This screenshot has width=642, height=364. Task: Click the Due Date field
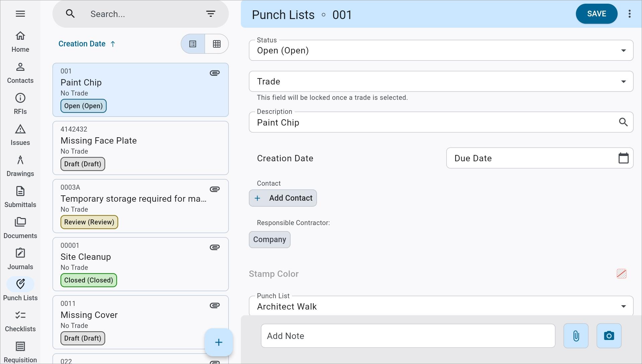point(540,158)
